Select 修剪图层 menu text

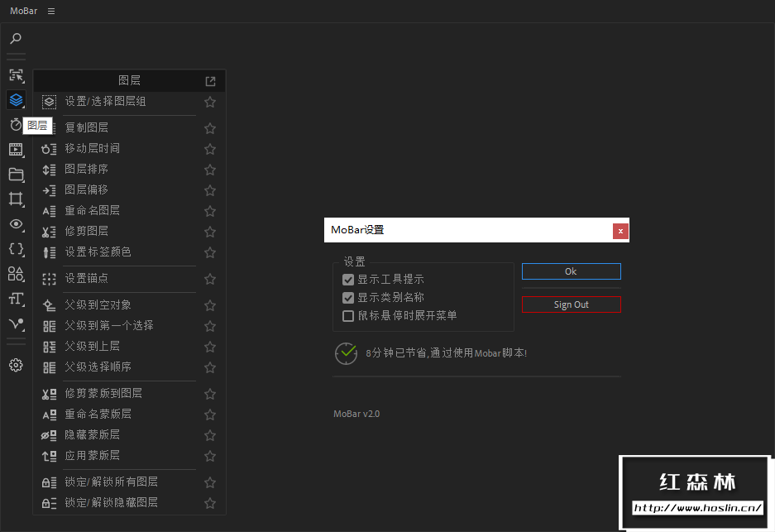pyautogui.click(x=87, y=231)
